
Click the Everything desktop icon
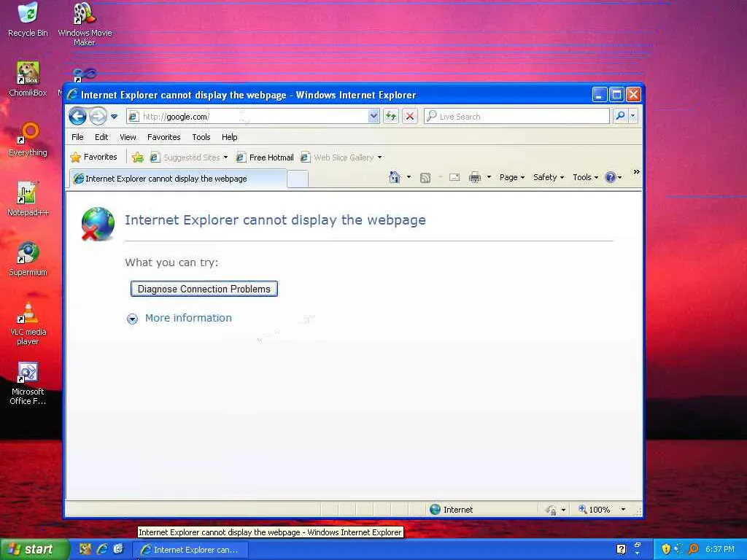tap(28, 139)
